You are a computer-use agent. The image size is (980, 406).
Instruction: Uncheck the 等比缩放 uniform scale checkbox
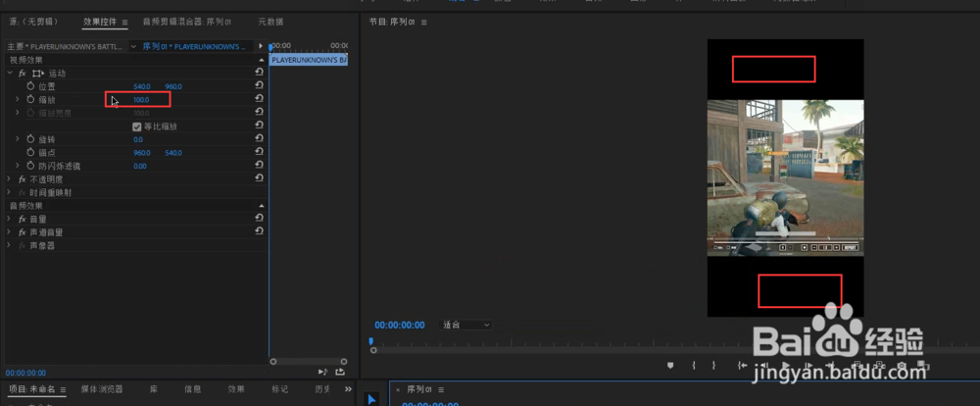pos(137,127)
